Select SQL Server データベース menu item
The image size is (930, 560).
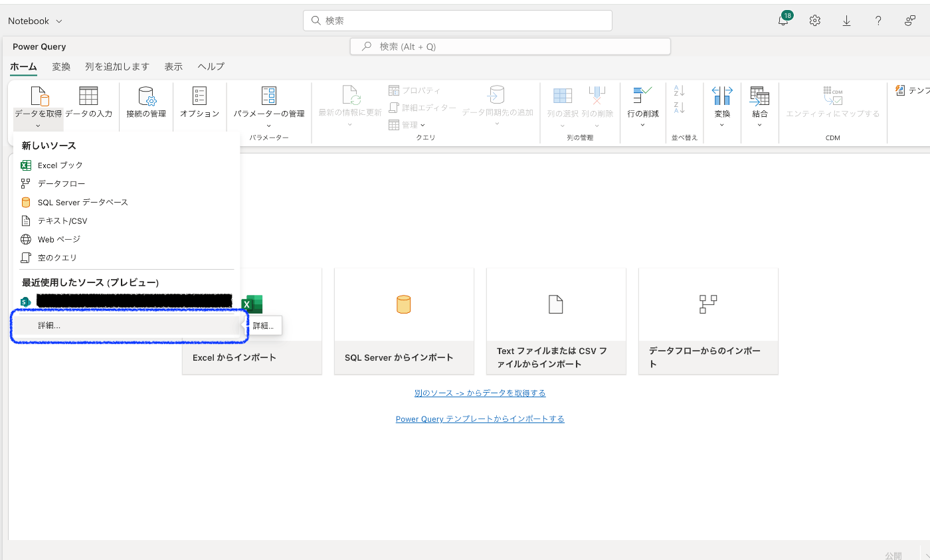126,202
